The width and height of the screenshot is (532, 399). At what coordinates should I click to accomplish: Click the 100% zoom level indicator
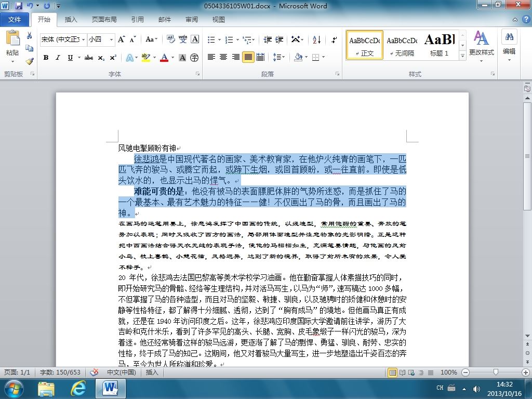[x=448, y=373]
